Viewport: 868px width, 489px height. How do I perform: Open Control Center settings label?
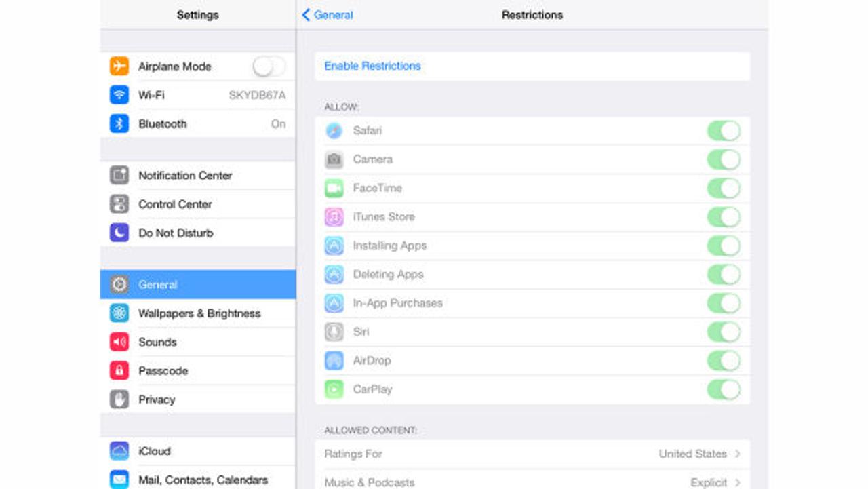point(175,204)
